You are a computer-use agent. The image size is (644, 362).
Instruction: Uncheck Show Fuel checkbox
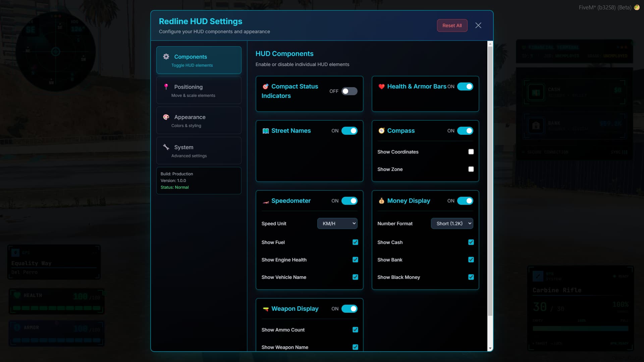[355, 242]
